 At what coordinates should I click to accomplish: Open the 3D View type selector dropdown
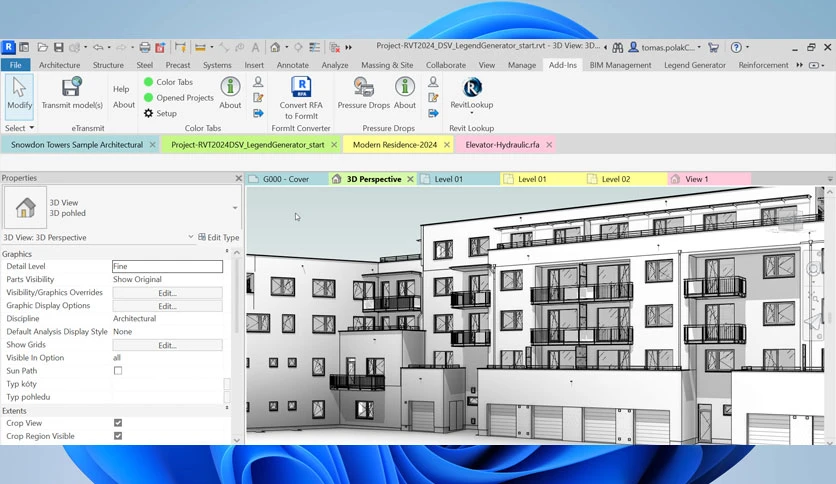pyautogui.click(x=235, y=208)
